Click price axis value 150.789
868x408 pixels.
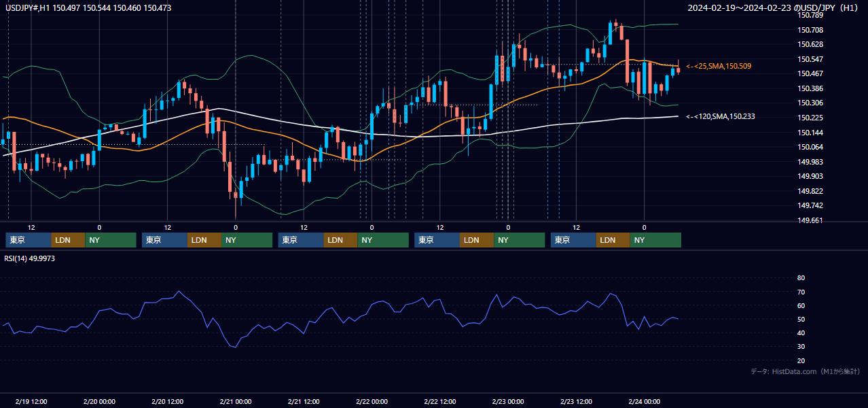coord(810,15)
